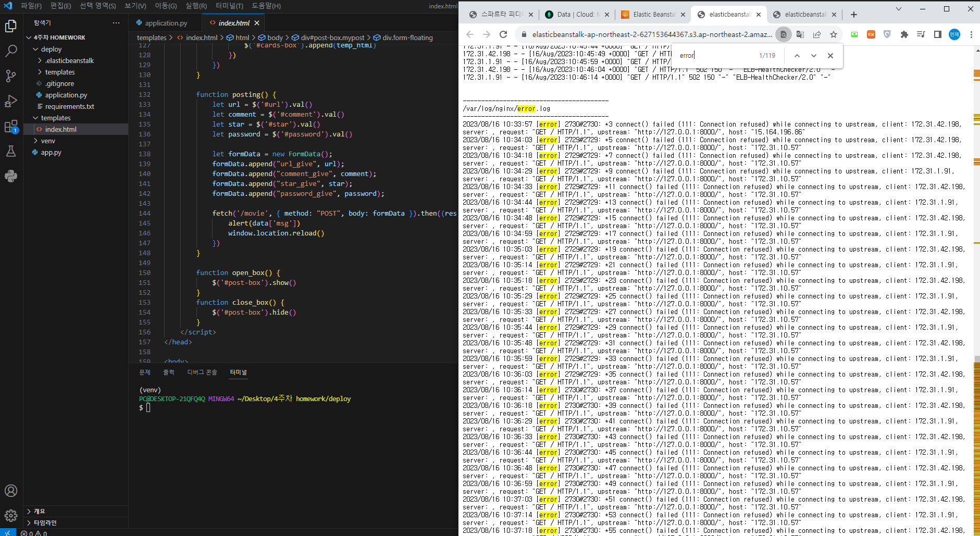Open the Chrome profile avatar

point(954,34)
